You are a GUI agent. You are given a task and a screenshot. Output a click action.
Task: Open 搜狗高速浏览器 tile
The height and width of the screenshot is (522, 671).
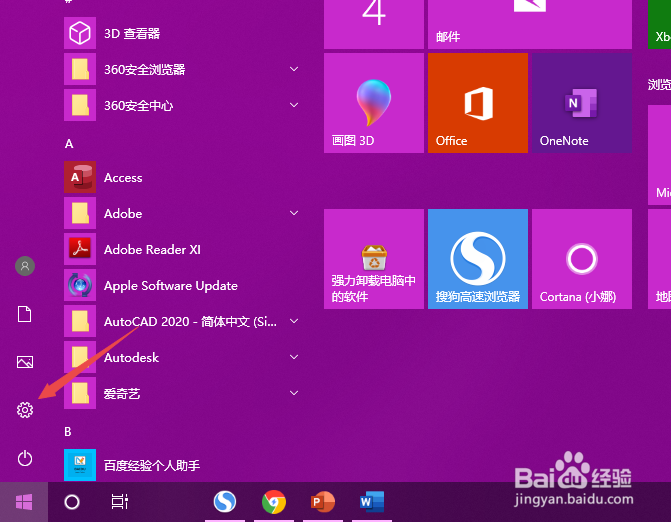[x=478, y=259]
